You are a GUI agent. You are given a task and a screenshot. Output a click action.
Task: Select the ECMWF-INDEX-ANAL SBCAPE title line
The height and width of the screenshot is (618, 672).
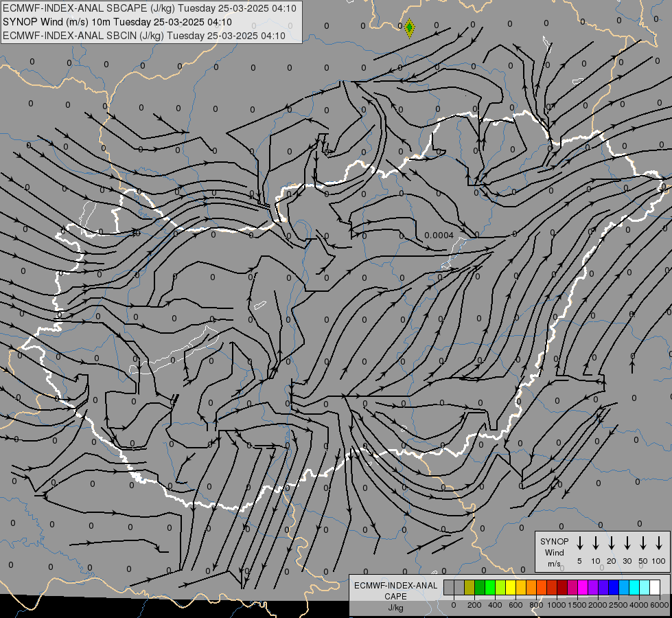point(150,8)
